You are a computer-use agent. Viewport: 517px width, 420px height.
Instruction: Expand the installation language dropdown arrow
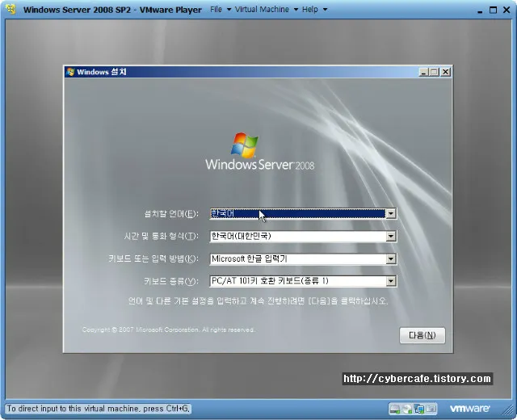pyautogui.click(x=391, y=213)
